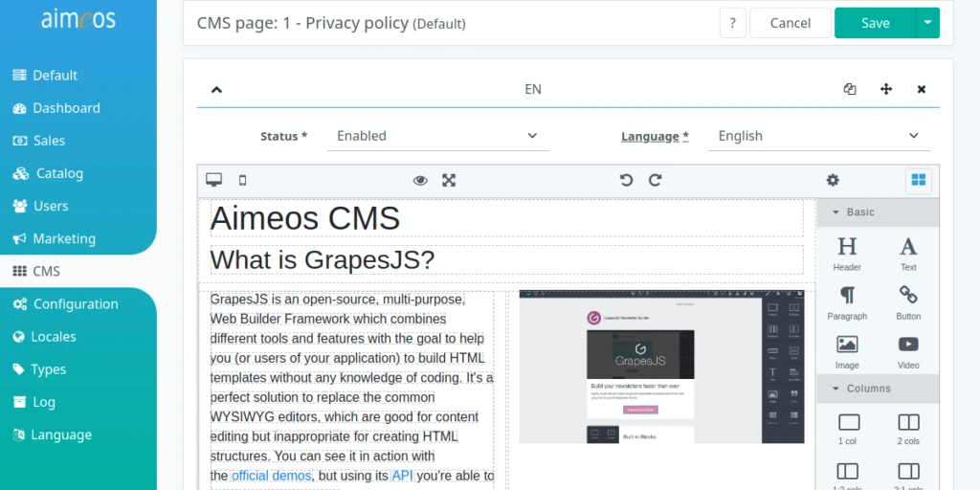Select the 1 col block

849,430
